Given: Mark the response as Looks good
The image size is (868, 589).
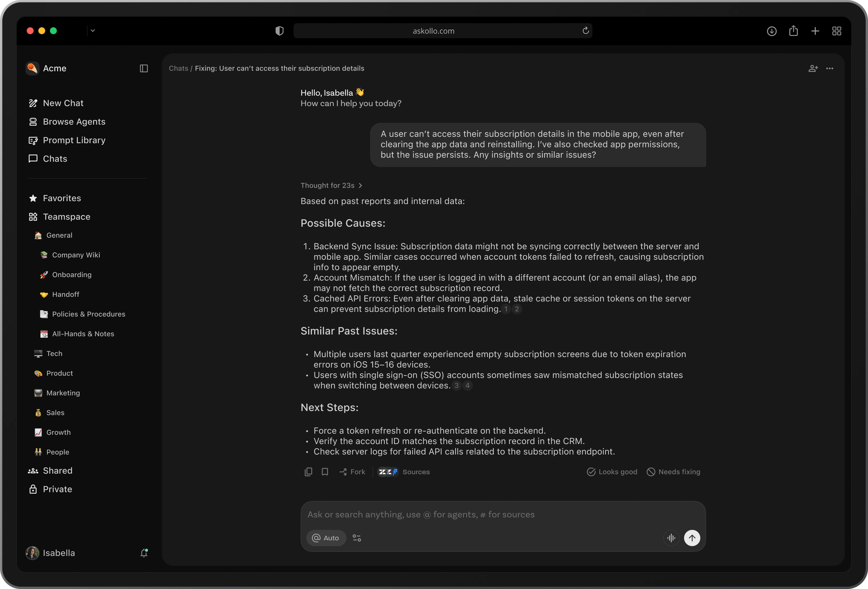Looking at the screenshot, I should [612, 472].
